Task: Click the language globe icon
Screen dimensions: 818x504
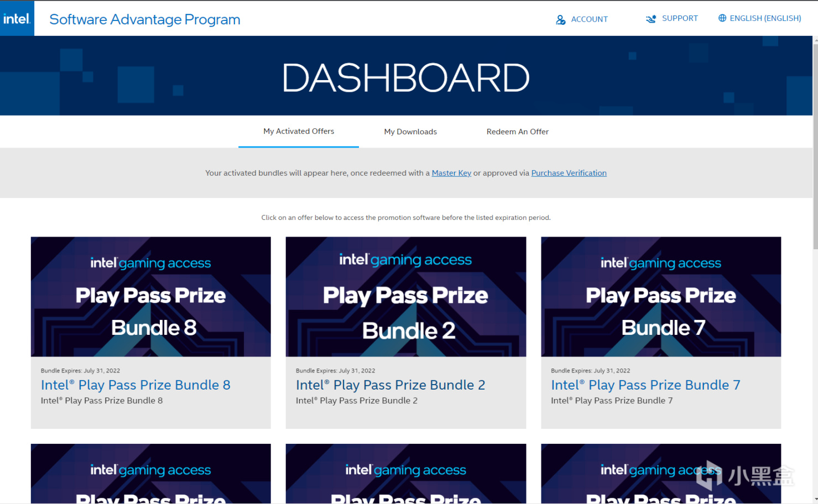Action: pos(722,18)
